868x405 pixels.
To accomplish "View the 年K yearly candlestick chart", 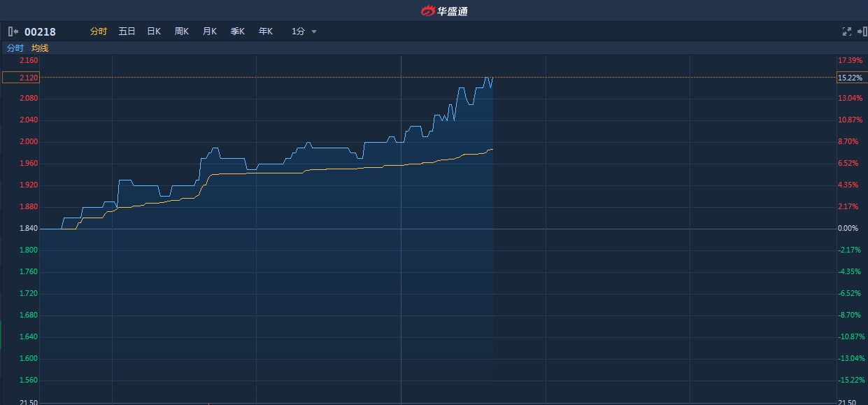I will 266,31.
